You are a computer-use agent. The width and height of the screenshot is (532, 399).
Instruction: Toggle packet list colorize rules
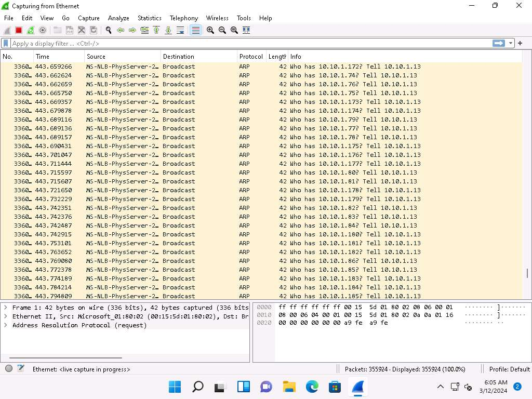(x=195, y=30)
